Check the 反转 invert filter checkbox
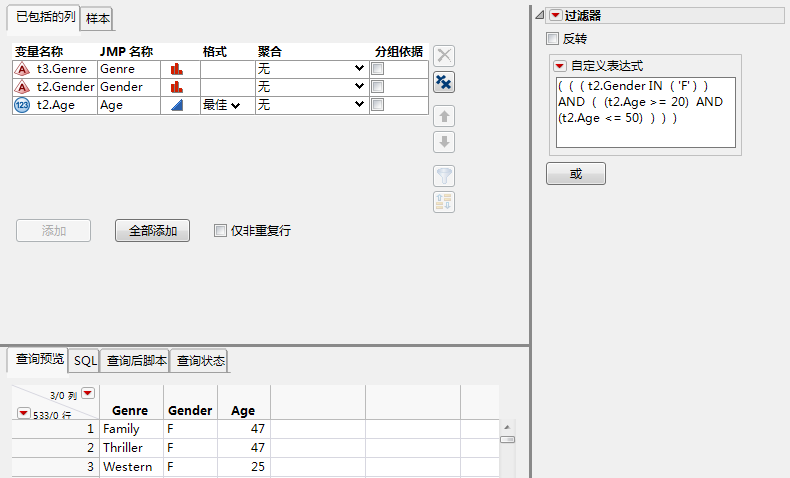Image resolution: width=790 pixels, height=478 pixels. coord(553,38)
